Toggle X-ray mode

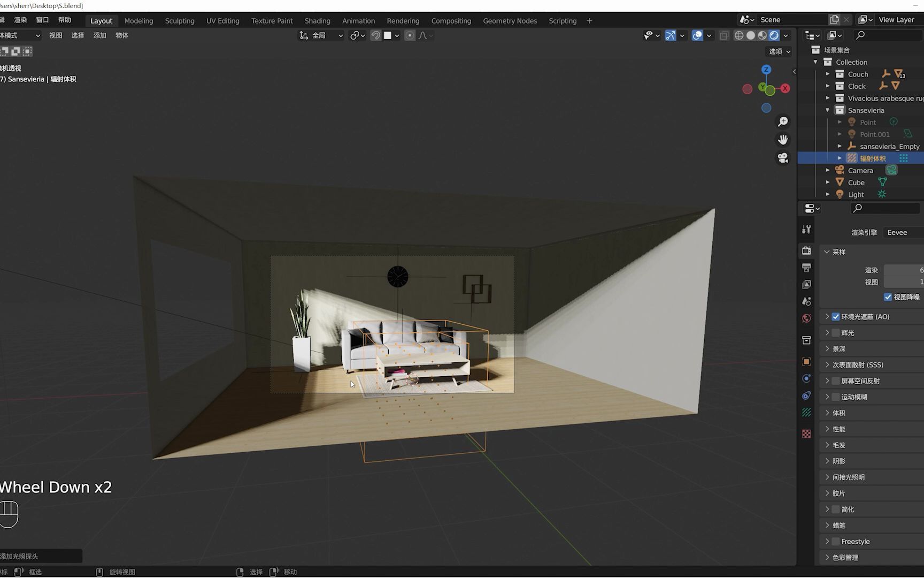(x=724, y=35)
